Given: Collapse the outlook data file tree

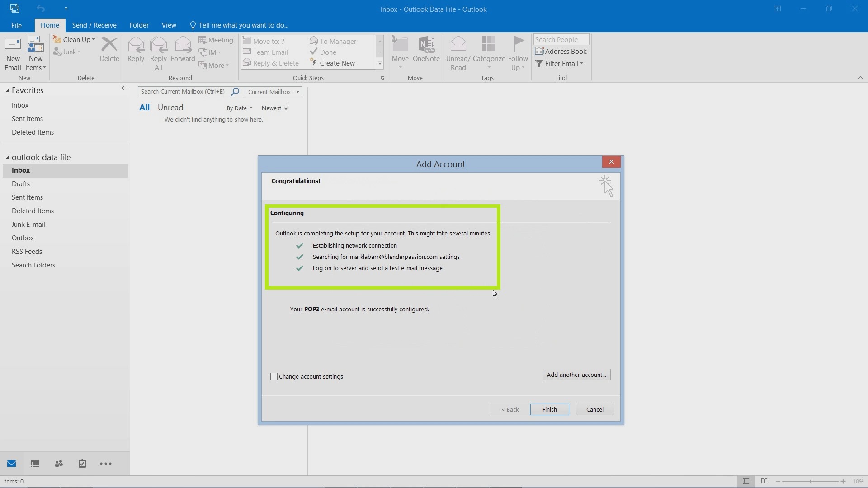Looking at the screenshot, I should click(7, 157).
